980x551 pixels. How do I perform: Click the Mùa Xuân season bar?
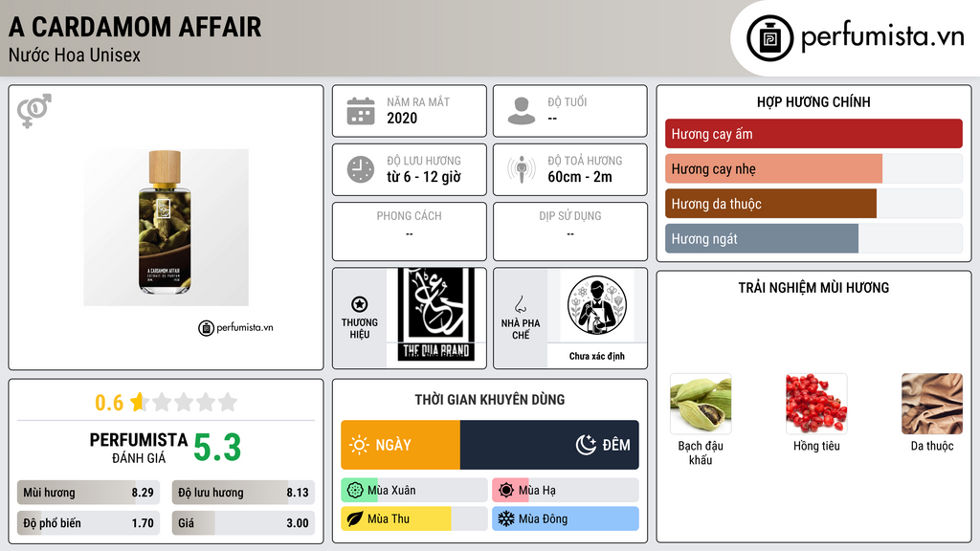point(414,491)
